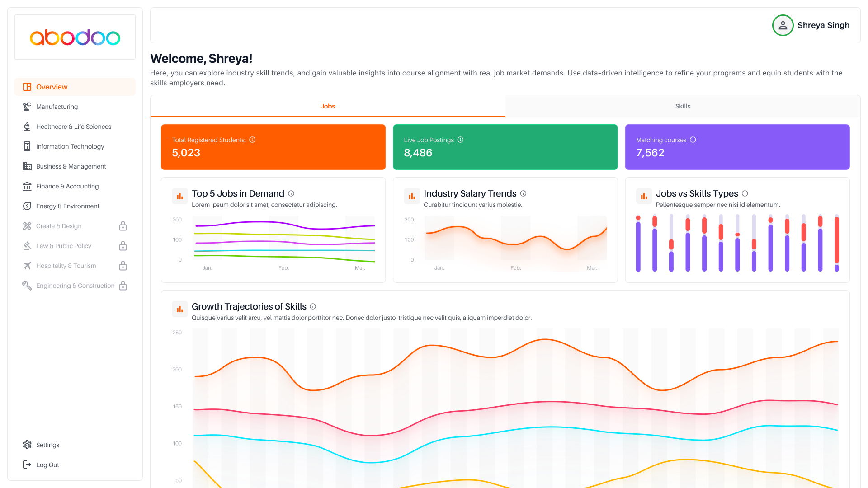
Task: Click info icon beside Top 5 Jobs in Demand
Action: click(x=291, y=193)
